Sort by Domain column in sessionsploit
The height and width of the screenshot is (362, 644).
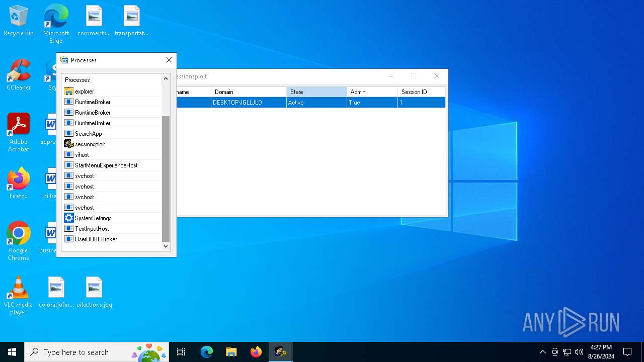249,92
